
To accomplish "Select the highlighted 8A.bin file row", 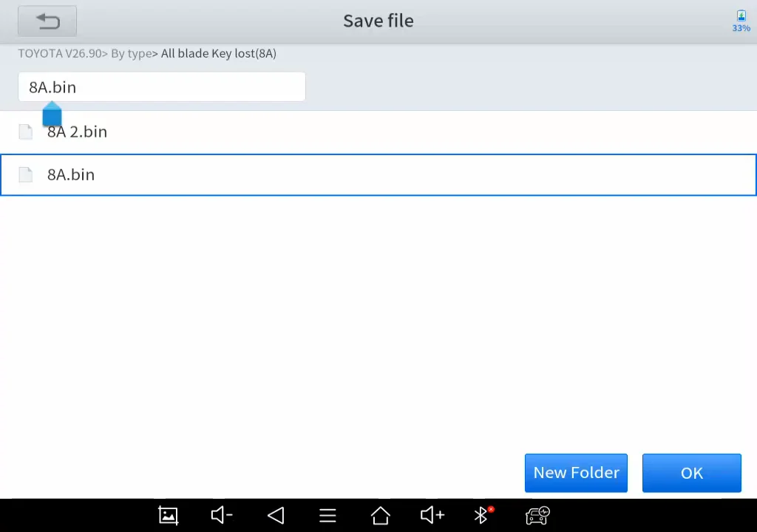I will click(378, 175).
